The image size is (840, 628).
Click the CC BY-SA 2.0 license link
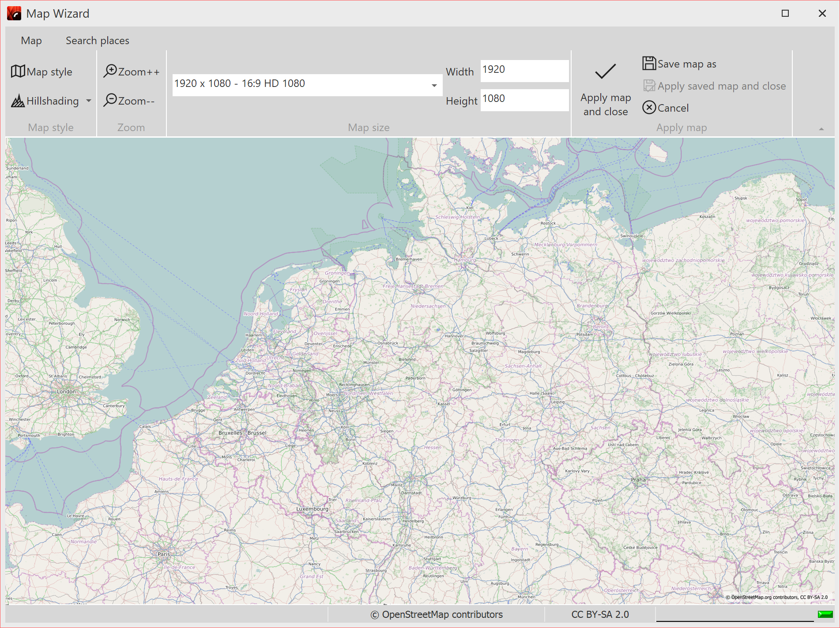(x=599, y=614)
